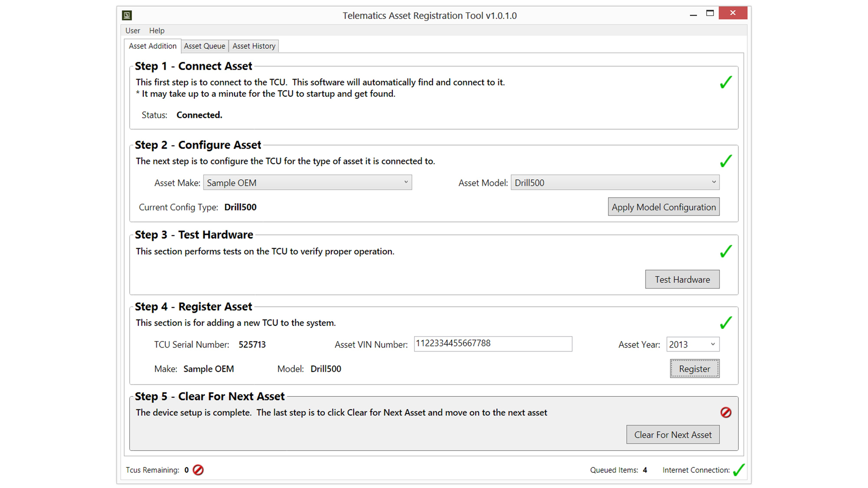Click the Step 1 - Connect Asset heading
The height and width of the screenshot is (488, 868).
[x=193, y=66]
